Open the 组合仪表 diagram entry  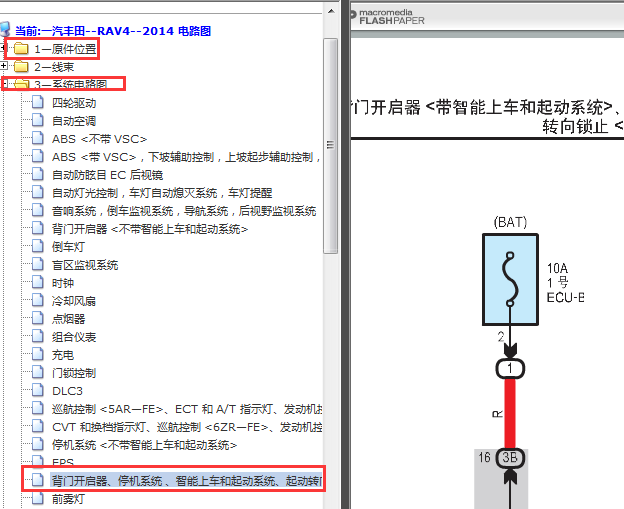[74, 337]
